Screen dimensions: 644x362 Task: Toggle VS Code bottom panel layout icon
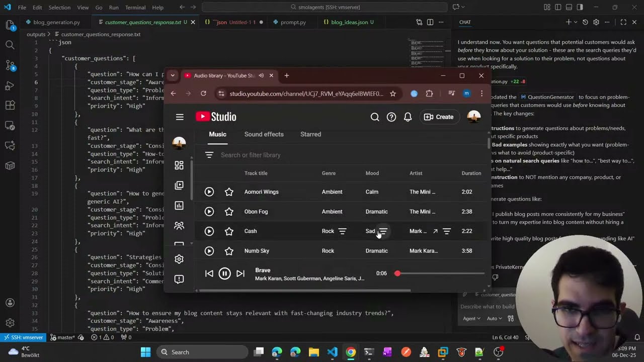pos(569,8)
